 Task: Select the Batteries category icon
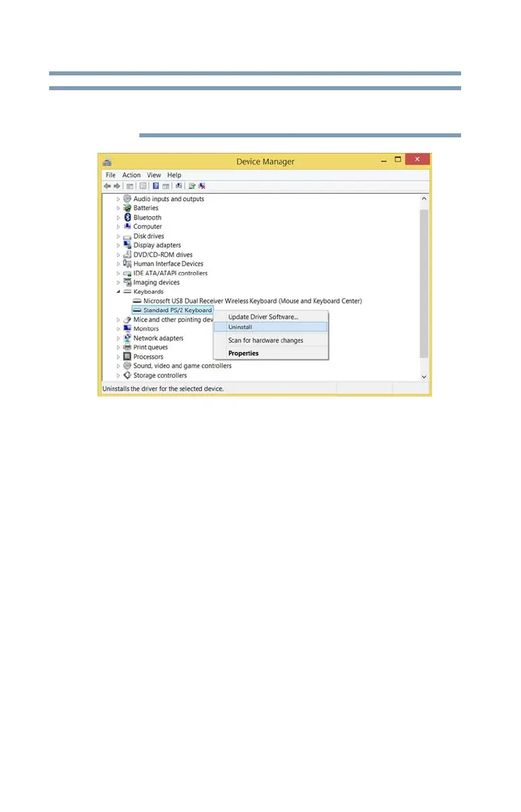tap(127, 208)
